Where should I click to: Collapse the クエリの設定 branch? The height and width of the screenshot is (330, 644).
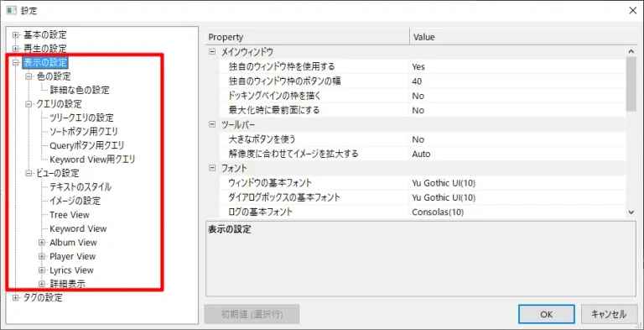29,104
